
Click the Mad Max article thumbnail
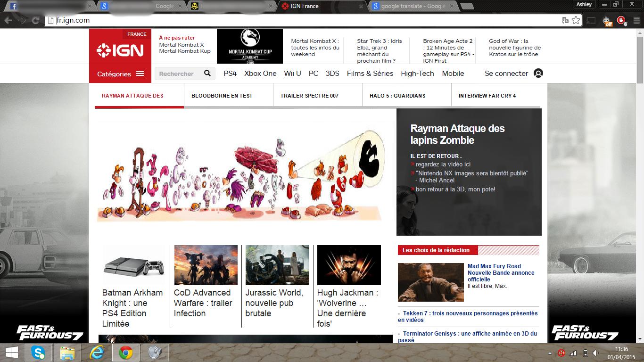click(431, 282)
